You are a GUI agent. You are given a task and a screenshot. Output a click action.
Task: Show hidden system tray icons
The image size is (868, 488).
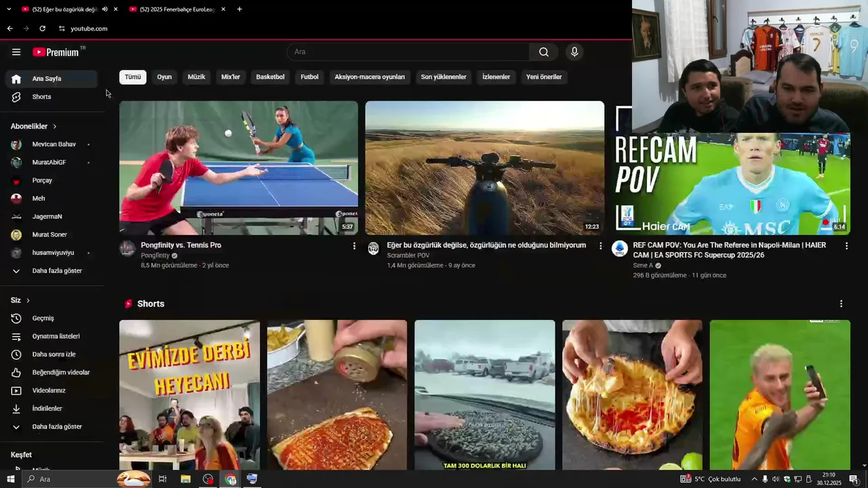(754, 479)
